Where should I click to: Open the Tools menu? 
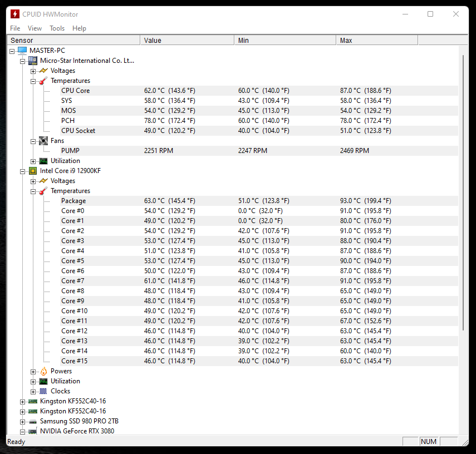point(57,28)
